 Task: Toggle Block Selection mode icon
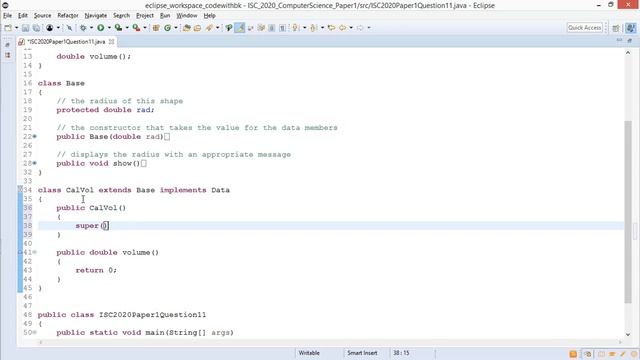(271, 28)
